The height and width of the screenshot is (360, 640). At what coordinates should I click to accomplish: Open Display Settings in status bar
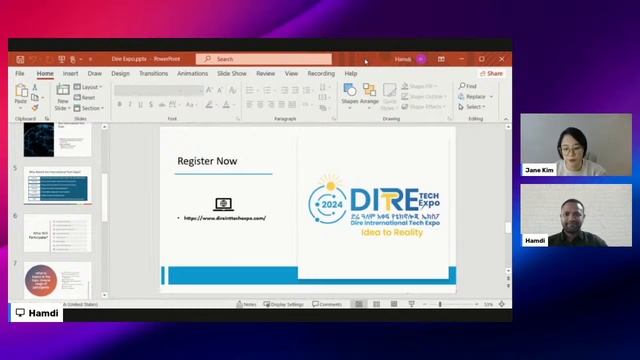[x=284, y=304]
